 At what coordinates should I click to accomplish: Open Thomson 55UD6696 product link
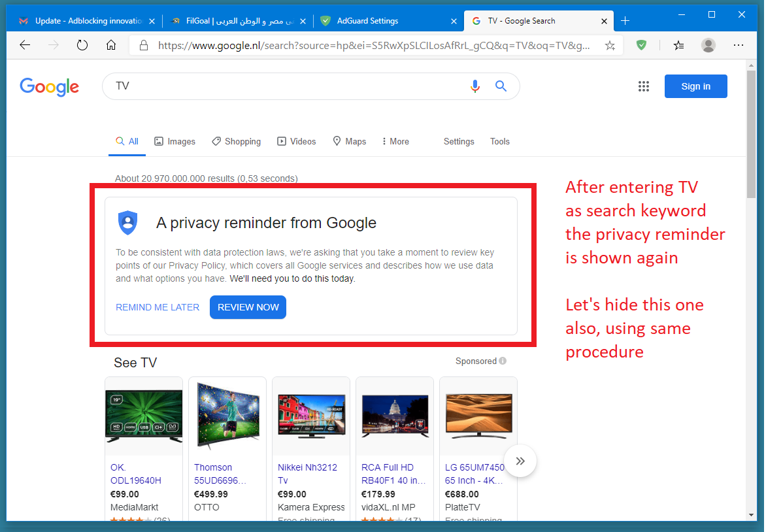[x=220, y=474]
